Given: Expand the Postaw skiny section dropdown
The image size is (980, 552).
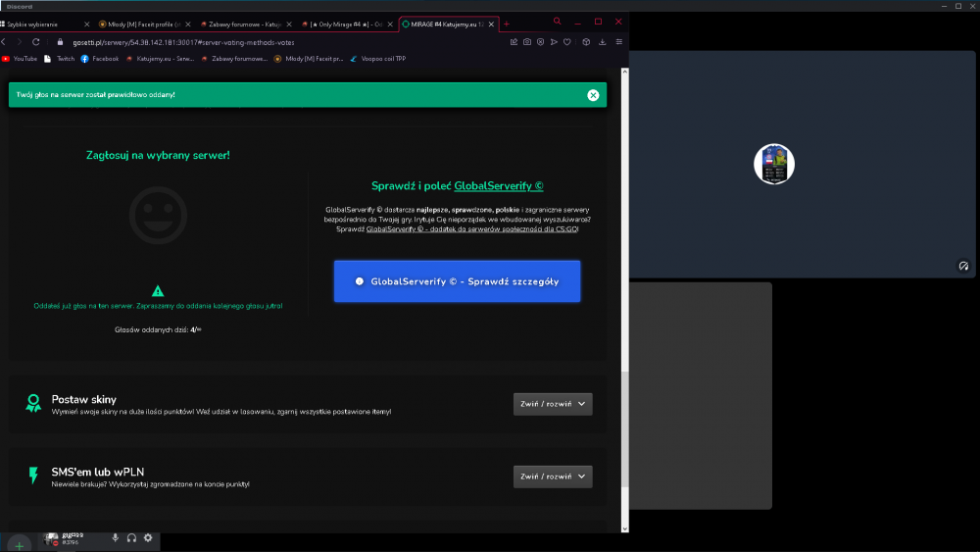Looking at the screenshot, I should [x=553, y=404].
